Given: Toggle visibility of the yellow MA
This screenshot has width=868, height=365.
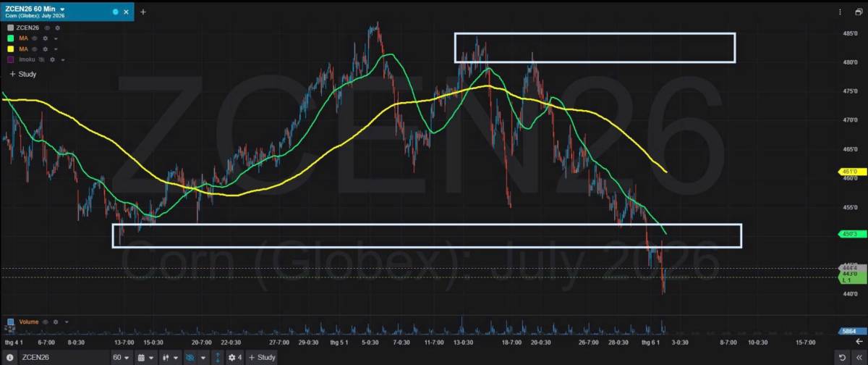Looking at the screenshot, I should click(x=35, y=49).
